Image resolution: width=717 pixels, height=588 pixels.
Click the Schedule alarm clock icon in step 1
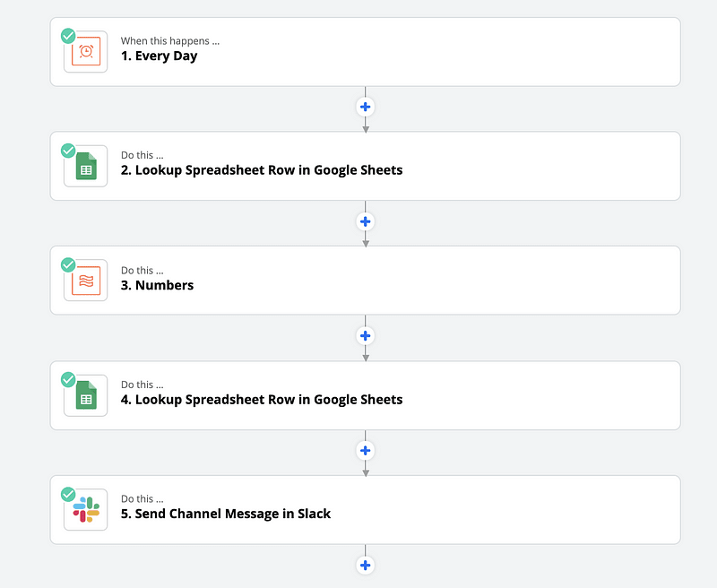click(x=86, y=51)
